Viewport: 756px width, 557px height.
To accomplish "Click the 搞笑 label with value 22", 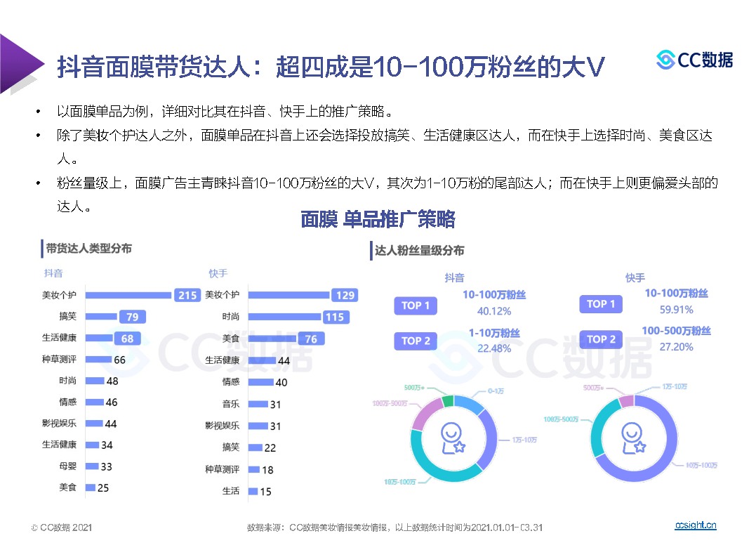I will pos(230,447).
